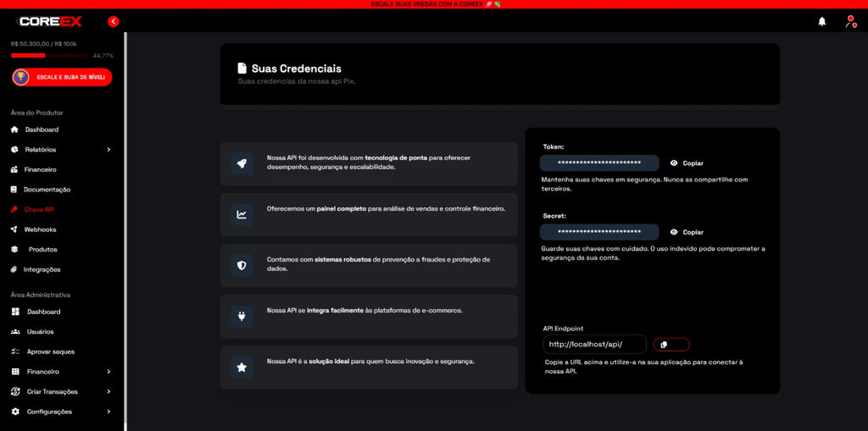Screen dimensions: 868x431
Task: Click the rocket icon in first feature card
Action: (x=242, y=163)
